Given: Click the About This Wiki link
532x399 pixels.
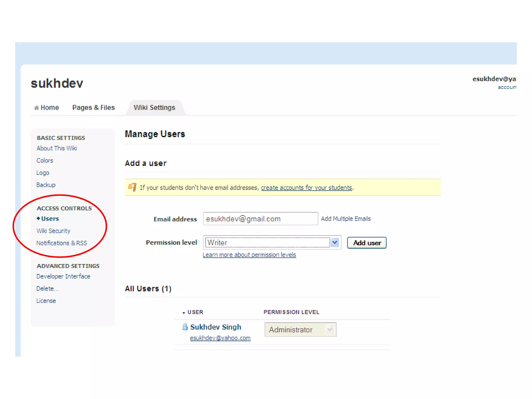Looking at the screenshot, I should pos(57,148).
